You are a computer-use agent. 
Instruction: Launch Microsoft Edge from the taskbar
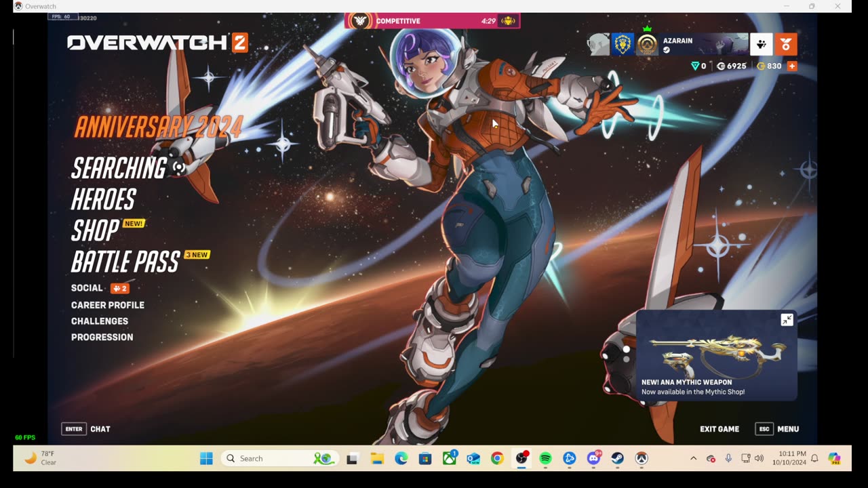401,459
